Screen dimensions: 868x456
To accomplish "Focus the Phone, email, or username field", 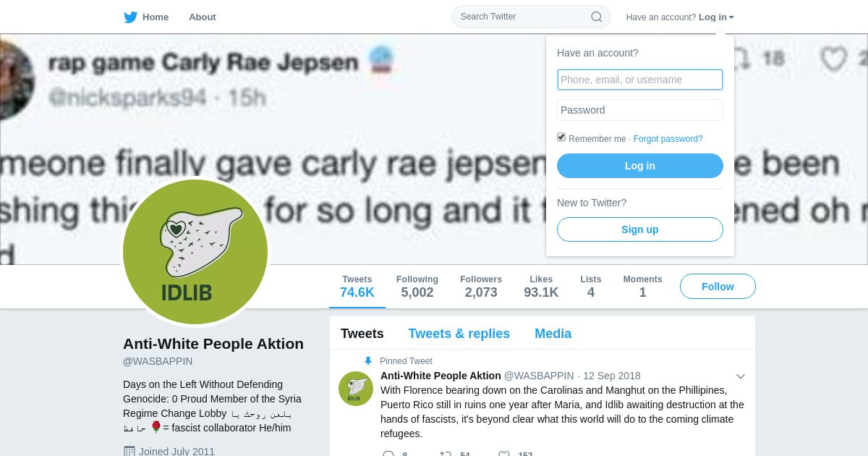I will (640, 80).
